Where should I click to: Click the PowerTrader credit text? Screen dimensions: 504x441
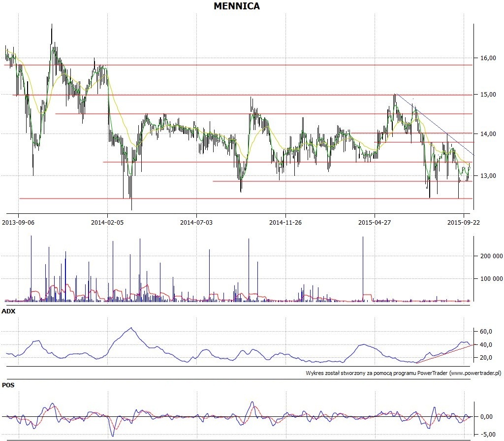[404, 373]
